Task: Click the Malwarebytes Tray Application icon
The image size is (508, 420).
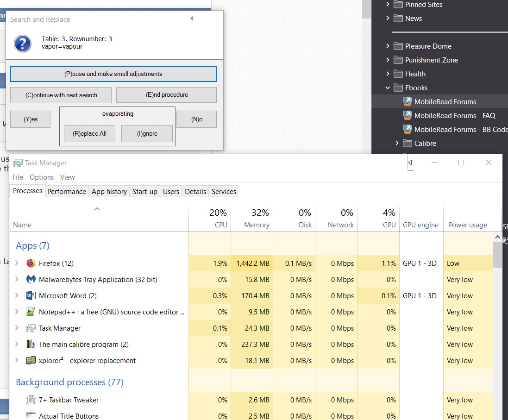Action: tap(31, 280)
